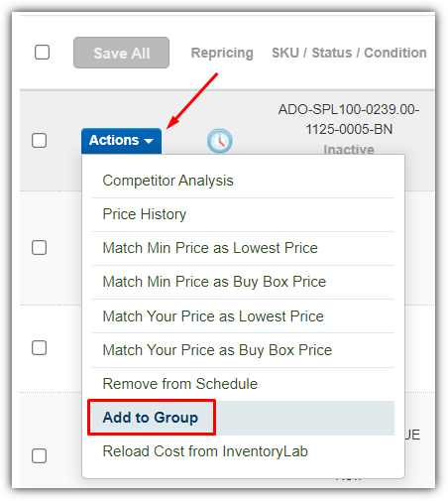Tick the second product row checkbox
This screenshot has width=448, height=501.
pyautogui.click(x=39, y=247)
